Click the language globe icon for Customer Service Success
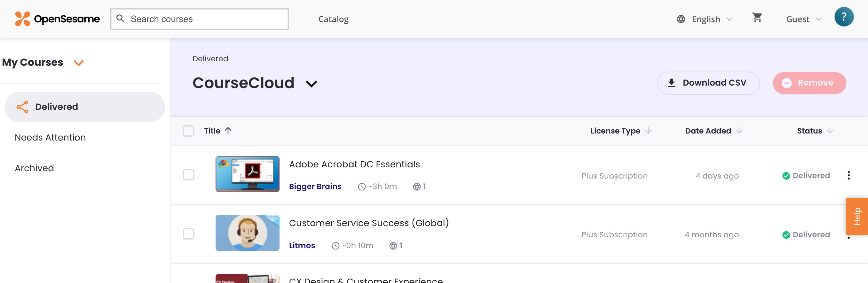The width and height of the screenshot is (868, 283). tap(393, 246)
